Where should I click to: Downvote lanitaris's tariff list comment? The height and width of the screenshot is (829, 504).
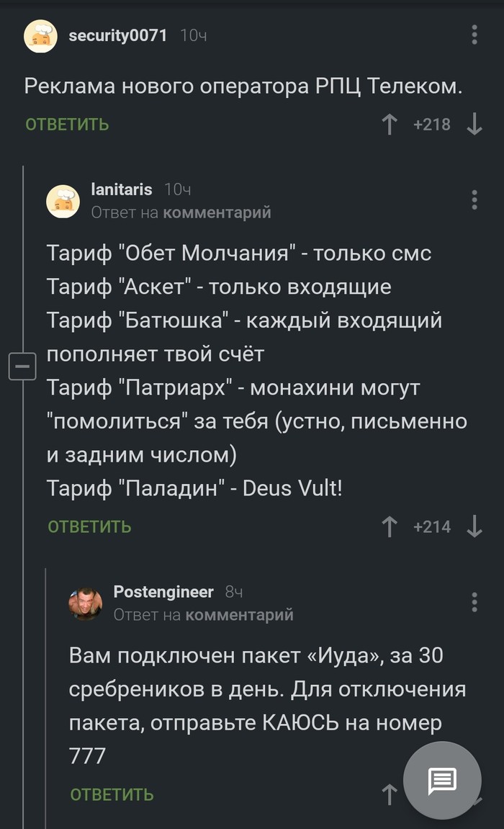[474, 527]
